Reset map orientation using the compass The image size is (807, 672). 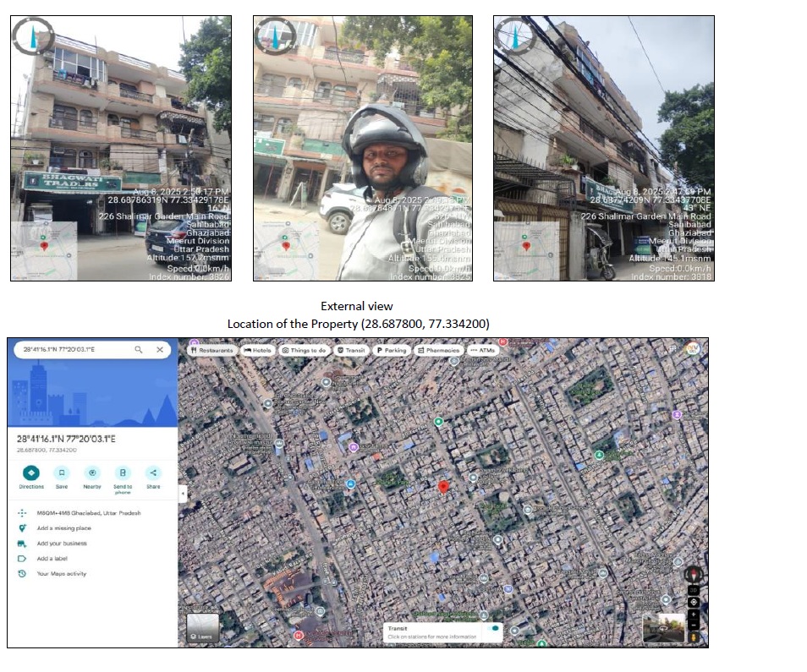693,574
